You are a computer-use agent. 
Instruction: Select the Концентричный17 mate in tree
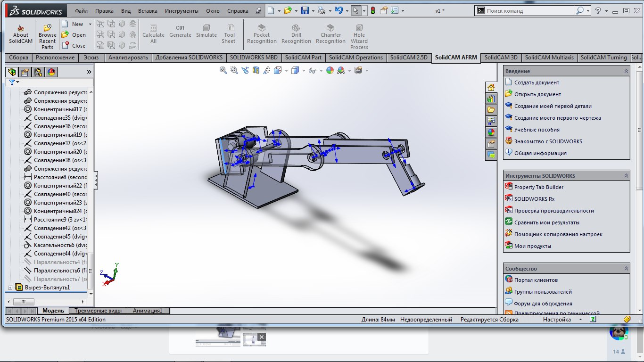pos(56,109)
